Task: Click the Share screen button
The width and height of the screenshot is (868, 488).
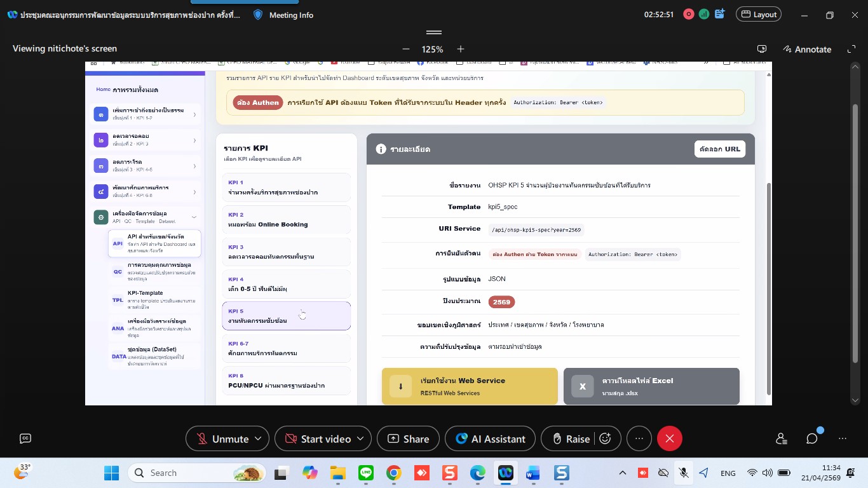Action: (408, 438)
